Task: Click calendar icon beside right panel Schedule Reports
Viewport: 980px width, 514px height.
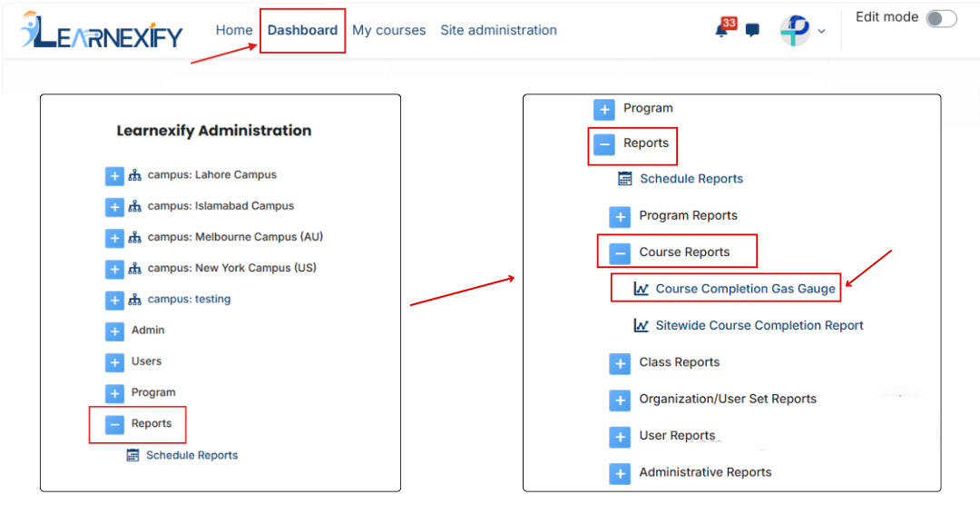Action: [625, 179]
